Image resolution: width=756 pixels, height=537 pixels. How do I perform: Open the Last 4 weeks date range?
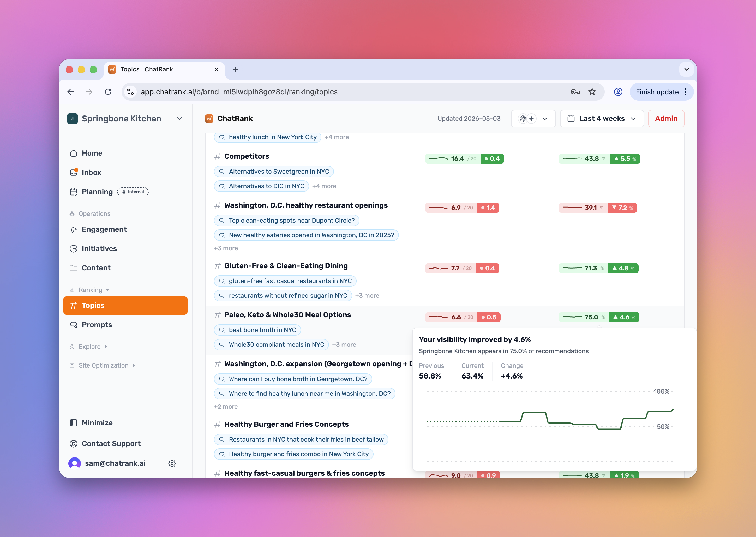(602, 118)
